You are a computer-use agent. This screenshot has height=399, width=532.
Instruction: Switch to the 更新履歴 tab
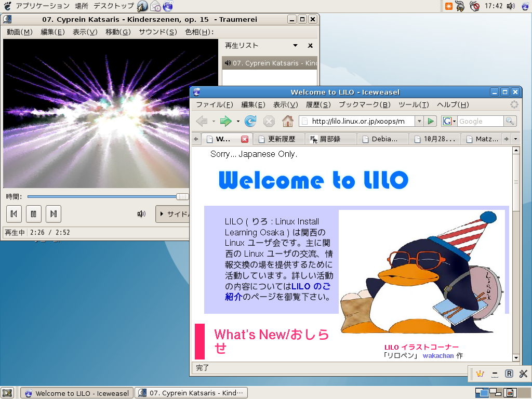[x=278, y=139]
